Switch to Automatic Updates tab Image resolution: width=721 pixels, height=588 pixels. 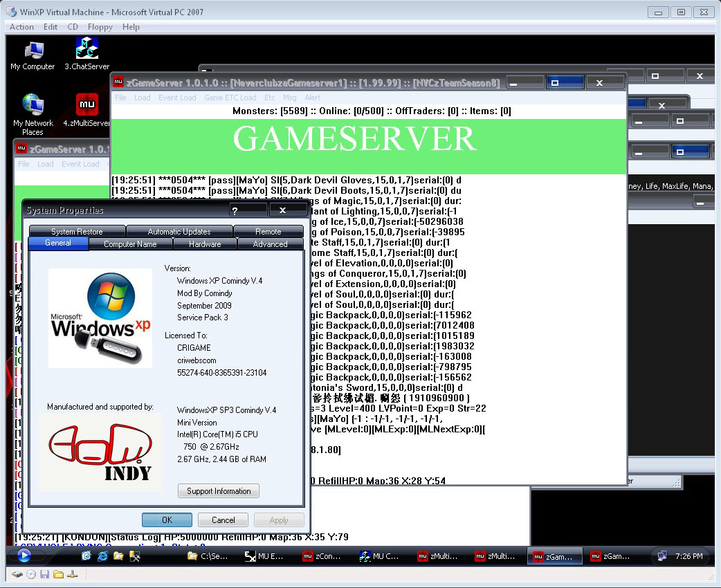click(x=179, y=231)
